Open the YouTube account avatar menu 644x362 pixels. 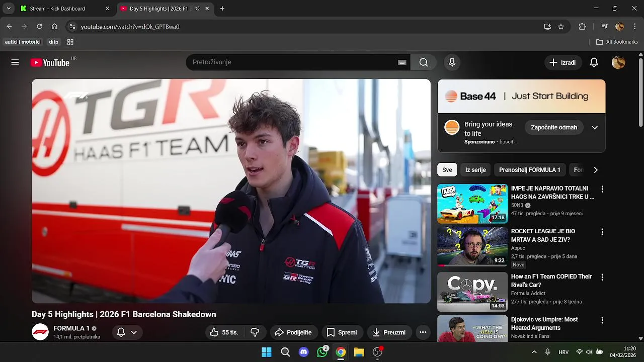(618, 62)
